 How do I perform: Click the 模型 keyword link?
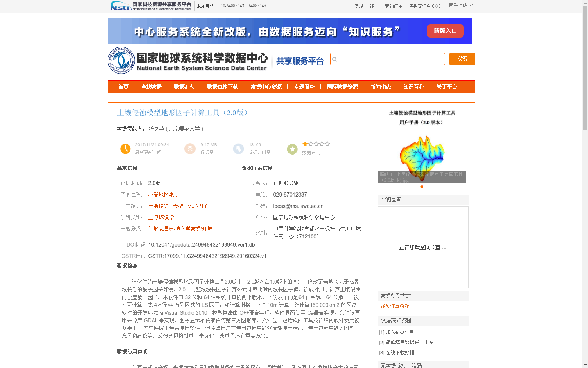(x=178, y=206)
